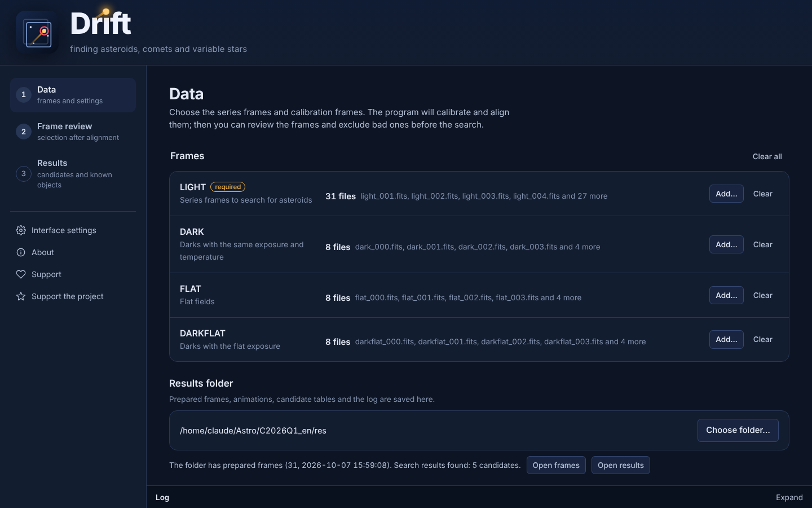
Task: Add DARKFLAT frames
Action: point(726,339)
